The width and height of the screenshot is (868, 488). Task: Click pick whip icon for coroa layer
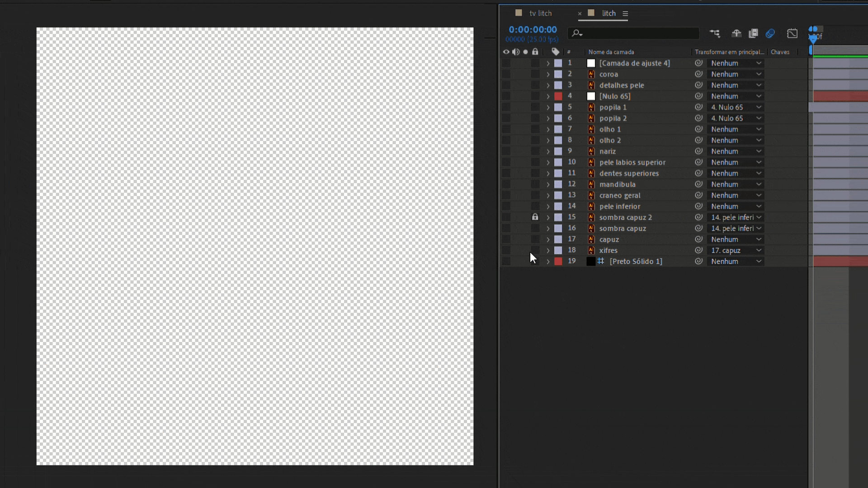[x=698, y=74]
